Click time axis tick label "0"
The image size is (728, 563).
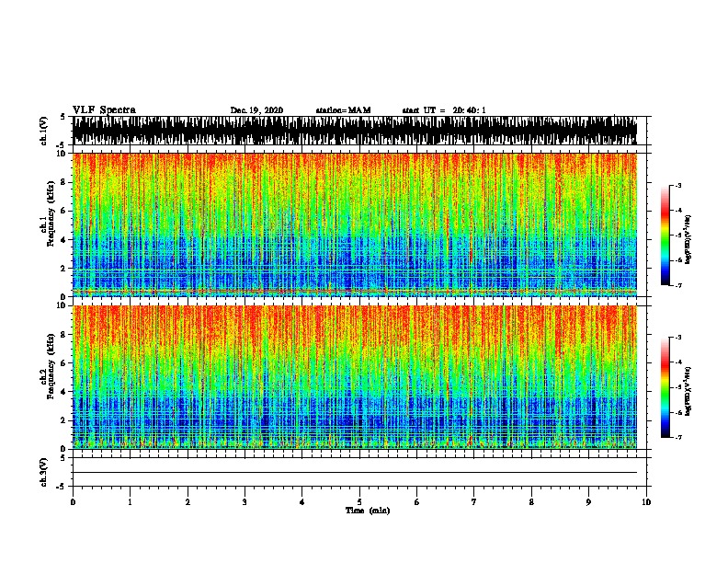click(x=73, y=502)
